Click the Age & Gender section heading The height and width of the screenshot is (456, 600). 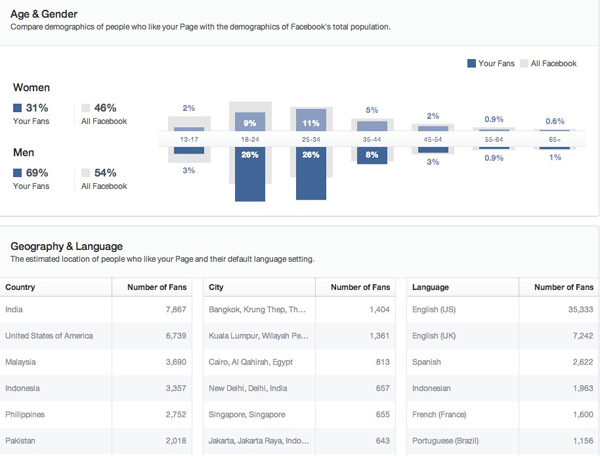point(45,14)
